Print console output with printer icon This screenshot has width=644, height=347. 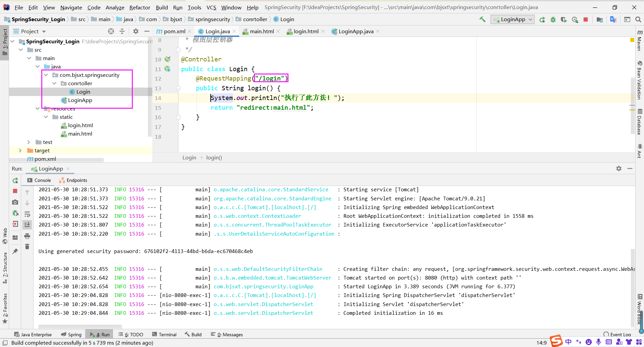[x=27, y=236]
